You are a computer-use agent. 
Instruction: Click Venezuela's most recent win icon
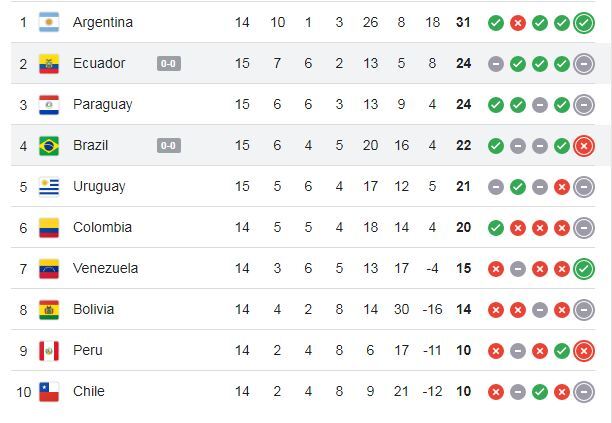click(584, 268)
